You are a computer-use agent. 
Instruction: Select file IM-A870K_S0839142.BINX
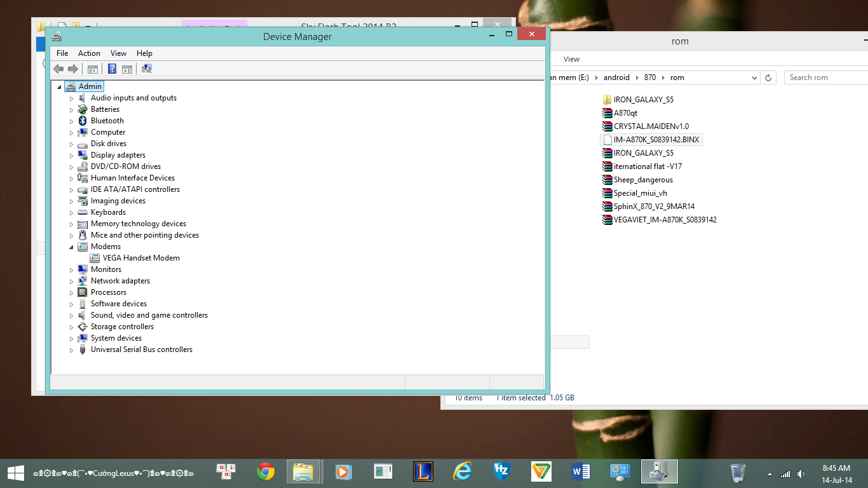(x=651, y=140)
